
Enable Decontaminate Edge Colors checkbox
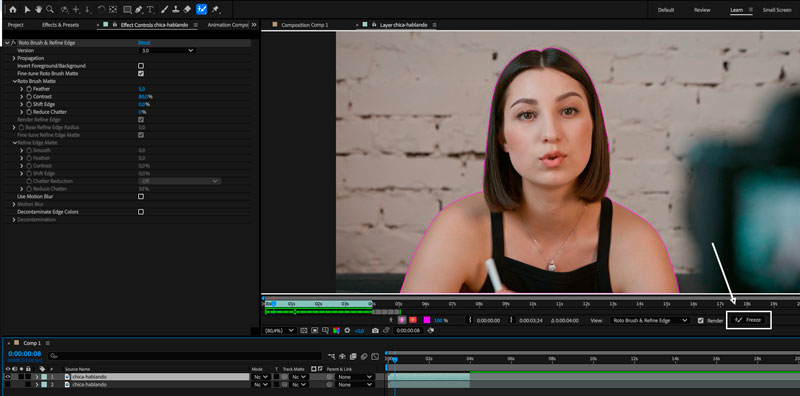pyautogui.click(x=141, y=212)
